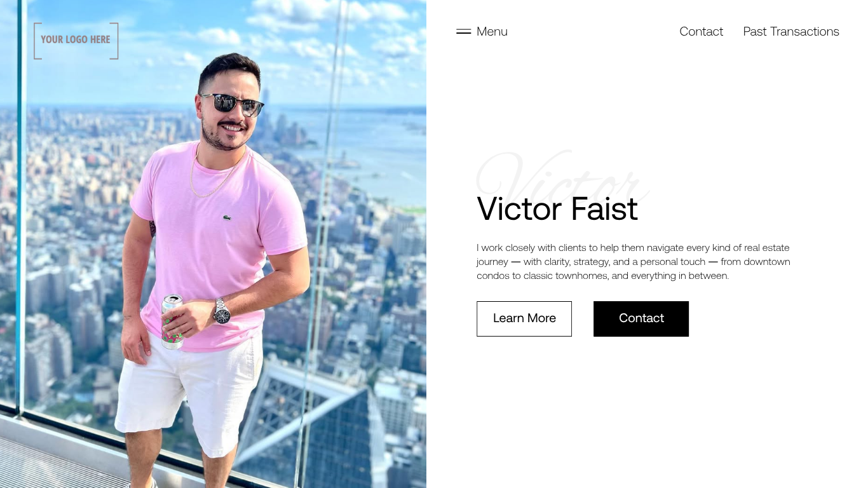The width and height of the screenshot is (868, 488).
Task: Go to Past Transactions page
Action: pyautogui.click(x=791, y=32)
